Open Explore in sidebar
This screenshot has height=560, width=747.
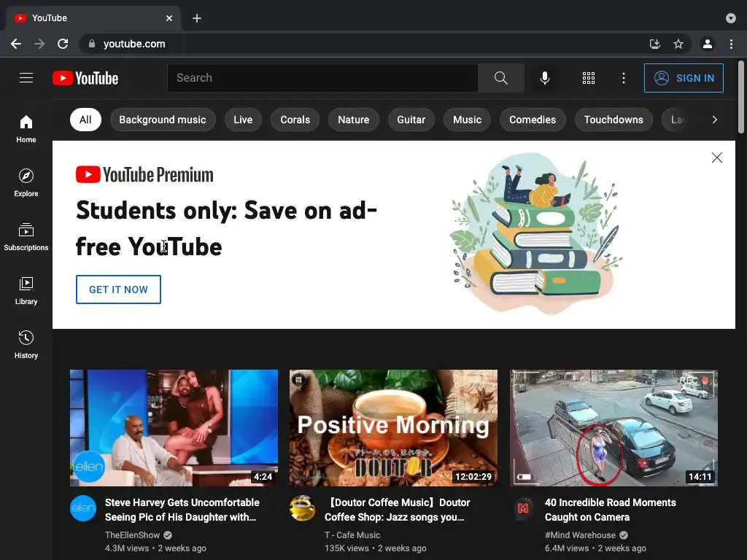pos(26,183)
